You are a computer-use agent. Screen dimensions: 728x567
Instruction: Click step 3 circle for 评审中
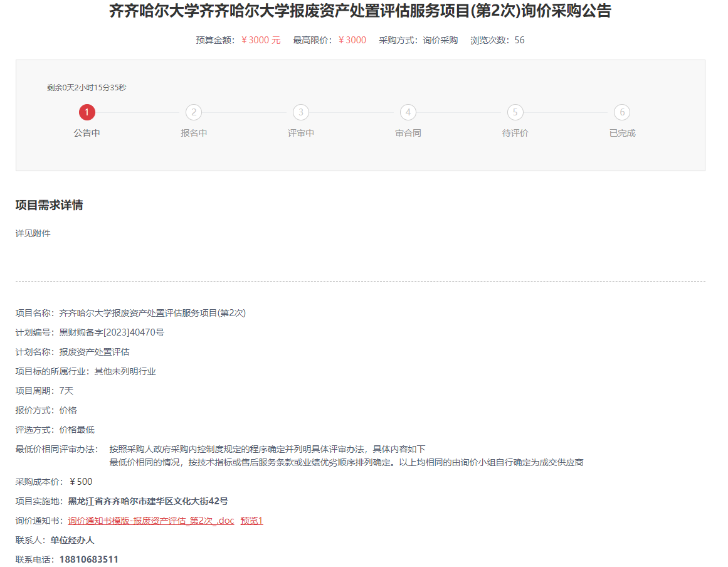[x=301, y=112]
